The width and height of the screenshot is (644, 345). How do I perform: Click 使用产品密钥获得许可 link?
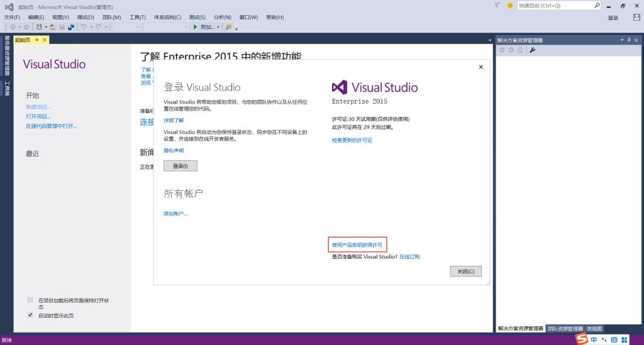[357, 245]
